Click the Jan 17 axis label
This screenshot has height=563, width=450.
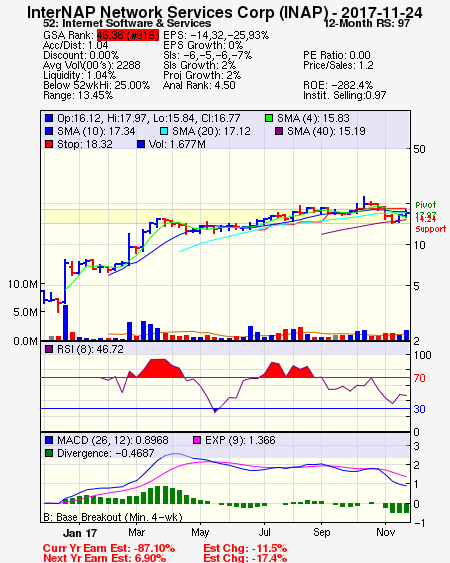click(80, 533)
